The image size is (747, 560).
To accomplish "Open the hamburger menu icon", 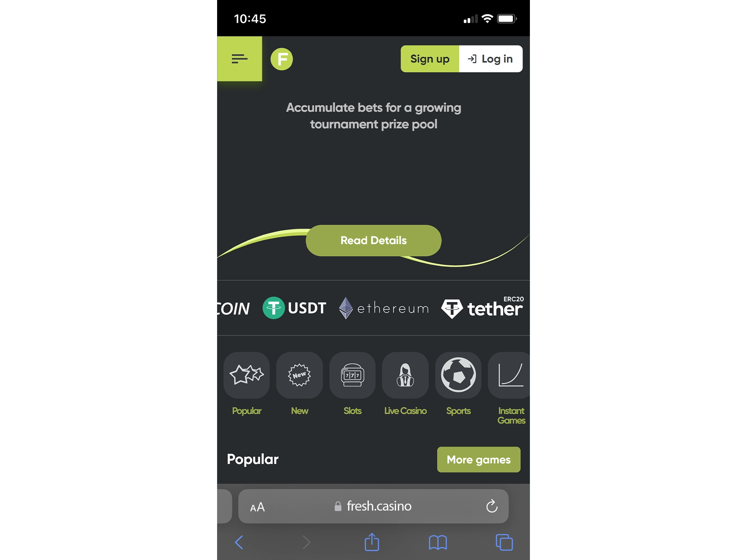I will point(239,58).
